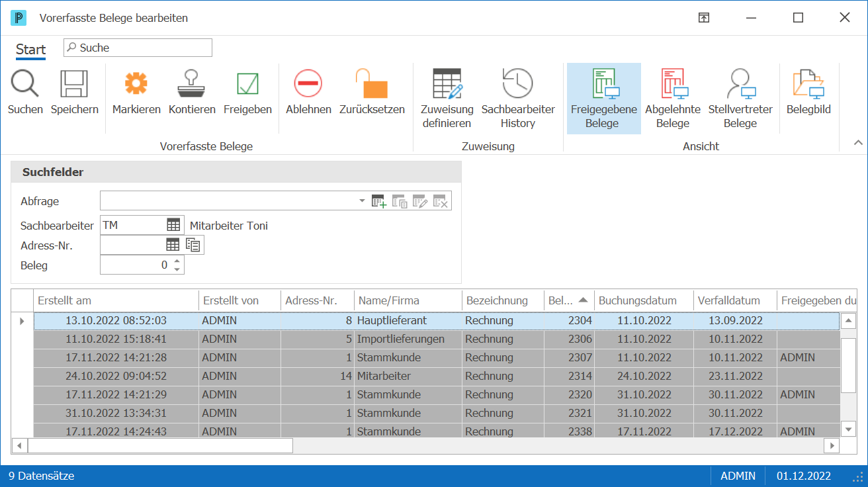Decrease the Beleg number with down arrow
The height and width of the screenshot is (487, 868).
177,269
